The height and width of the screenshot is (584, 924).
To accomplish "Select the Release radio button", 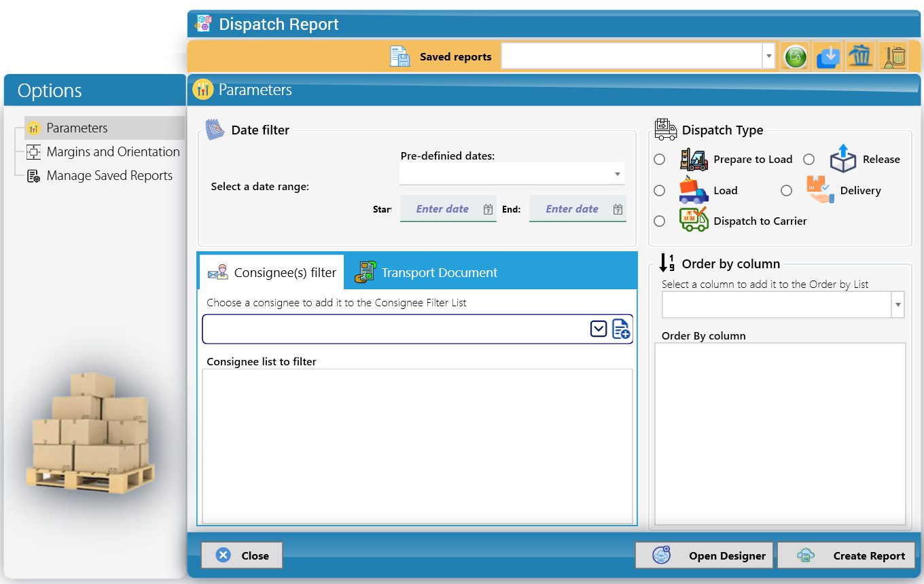I will [808, 160].
